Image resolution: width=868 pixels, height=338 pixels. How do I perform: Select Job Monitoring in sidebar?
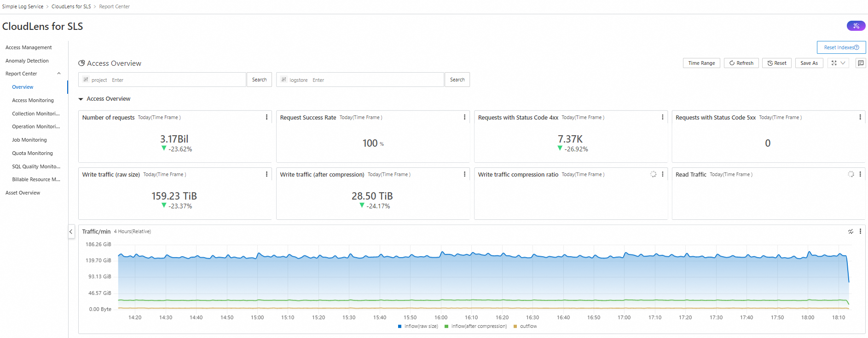tap(29, 140)
